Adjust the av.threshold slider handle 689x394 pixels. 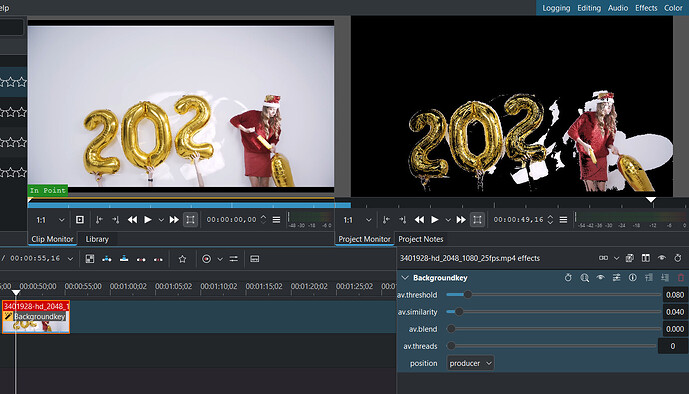point(468,295)
